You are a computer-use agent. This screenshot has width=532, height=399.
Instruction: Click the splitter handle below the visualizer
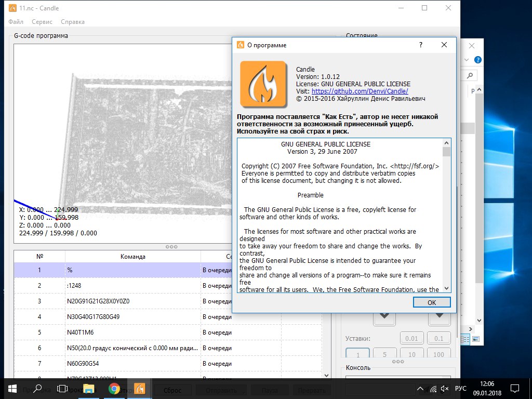[x=171, y=247]
